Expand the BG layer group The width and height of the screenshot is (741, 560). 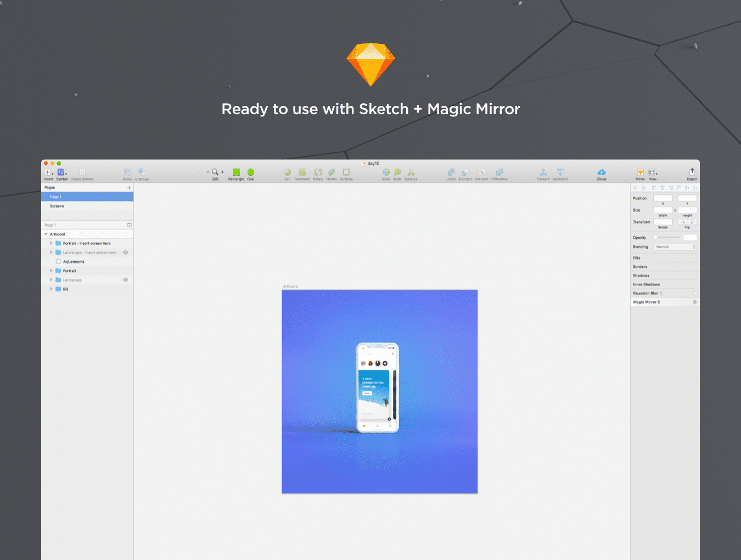coord(52,289)
